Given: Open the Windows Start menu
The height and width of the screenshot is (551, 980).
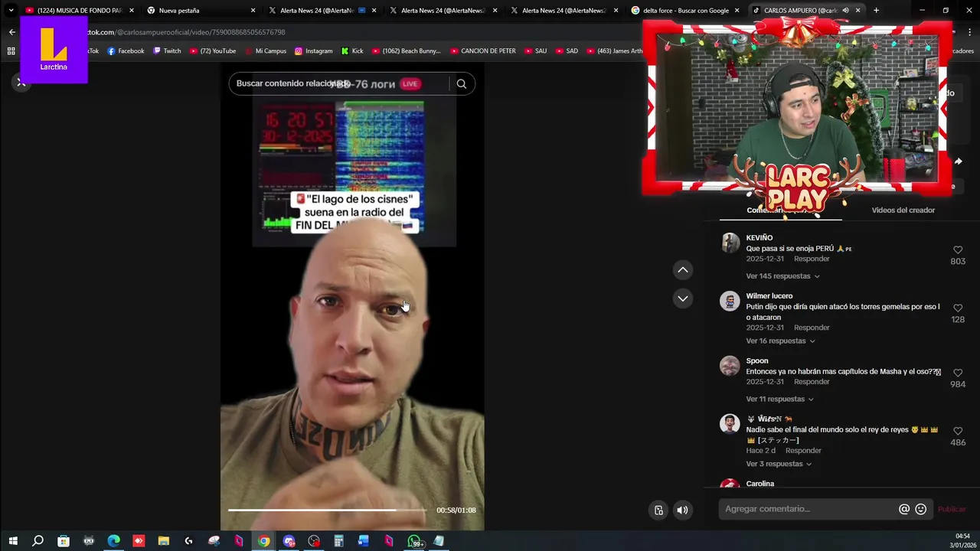Looking at the screenshot, I should (x=13, y=541).
